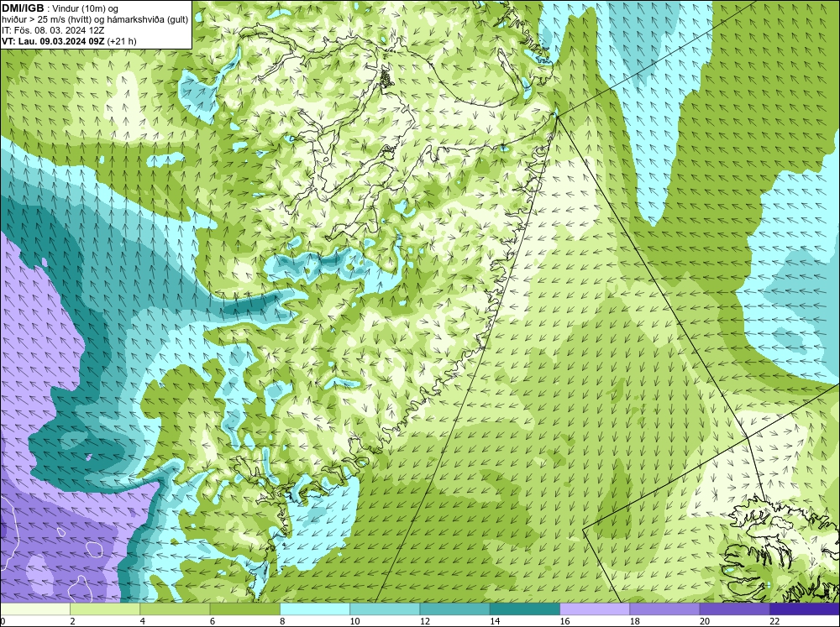This screenshot has height=627, width=840.
Task: Click the "Vindur (10m) og" heading text
Action: 87,8
